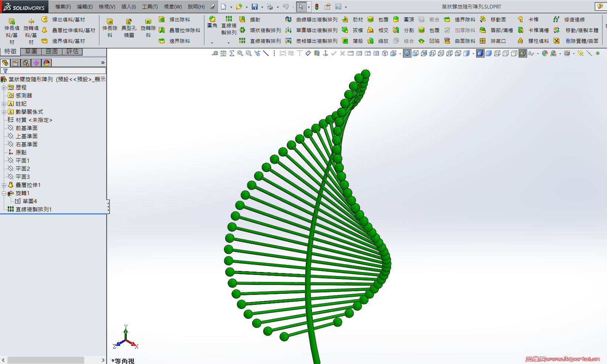607x364 pixels.
Task: Select the 曲線導出複製排列 curve driven pattern
Action: coord(311,20)
